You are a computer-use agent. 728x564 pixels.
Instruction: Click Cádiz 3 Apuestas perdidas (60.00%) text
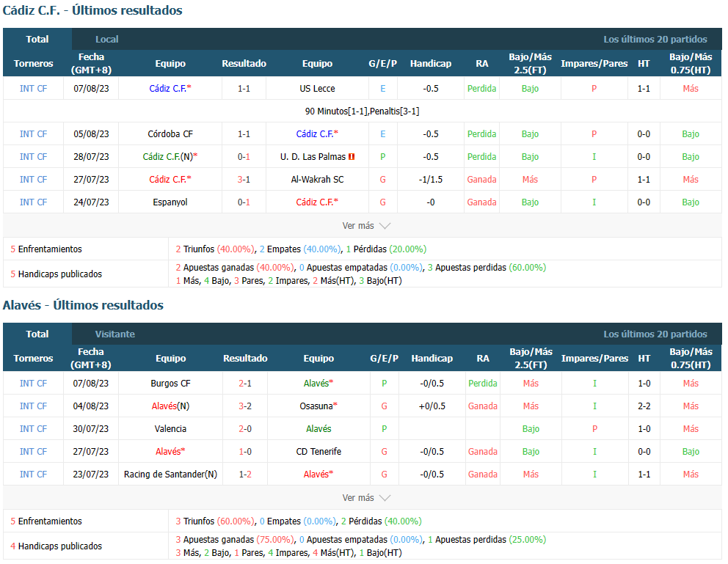487,268
